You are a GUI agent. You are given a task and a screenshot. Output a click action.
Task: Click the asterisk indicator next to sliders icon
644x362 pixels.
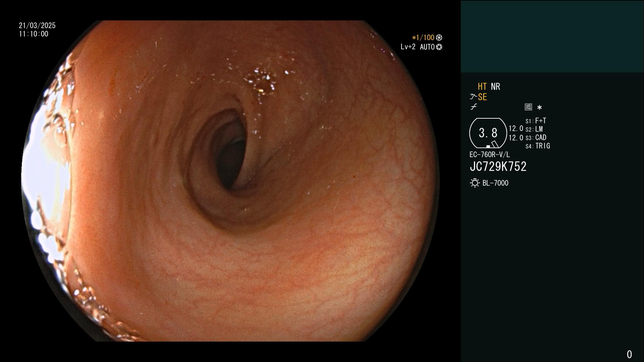point(539,108)
